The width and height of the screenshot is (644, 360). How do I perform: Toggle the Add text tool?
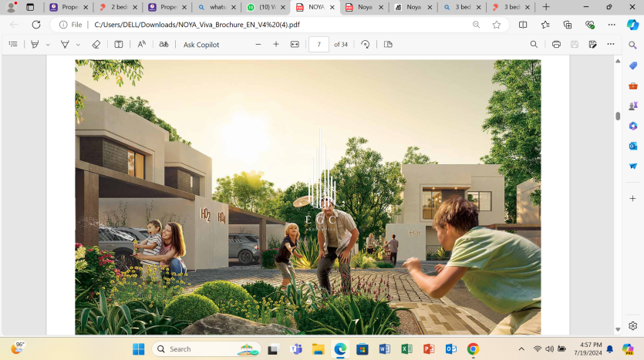click(x=119, y=45)
